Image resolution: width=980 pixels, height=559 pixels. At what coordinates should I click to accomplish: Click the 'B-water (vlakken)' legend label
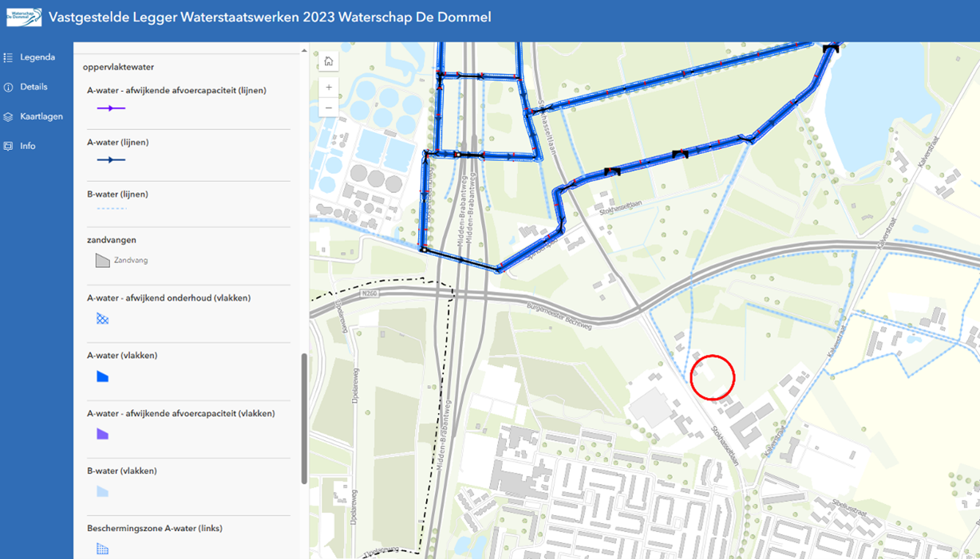(122, 470)
